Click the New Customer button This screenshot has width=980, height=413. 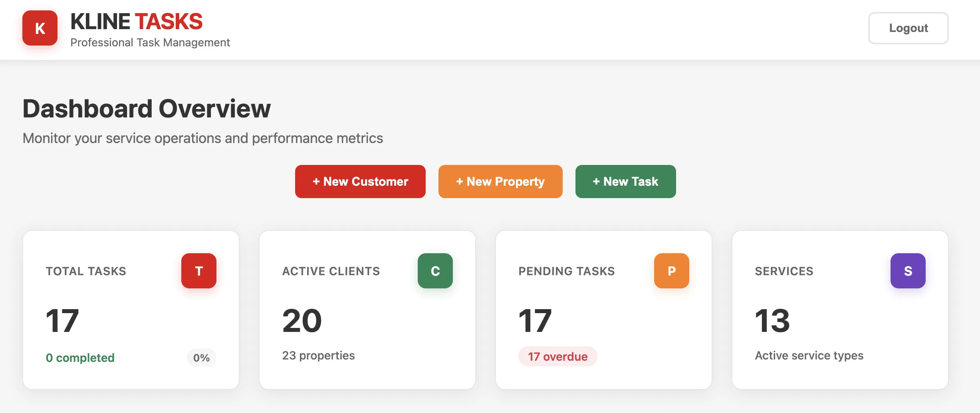click(x=360, y=181)
